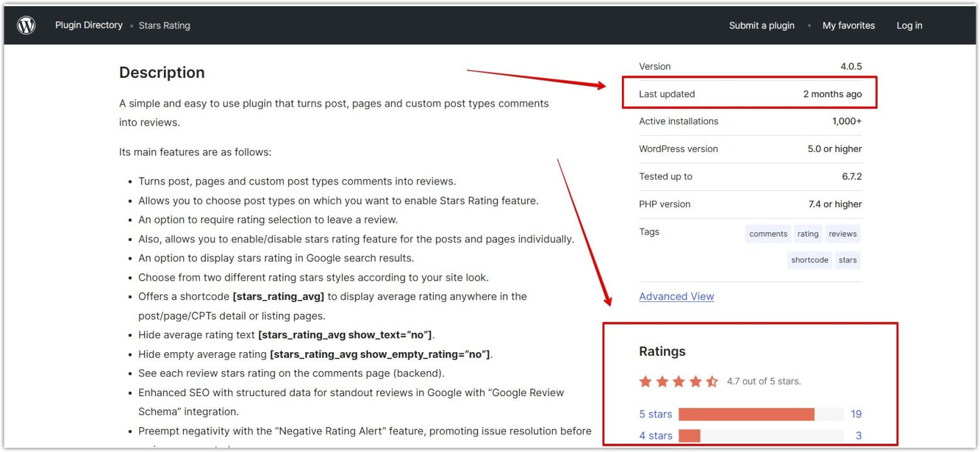This screenshot has width=980, height=452.
Task: Click the star rating icons row
Action: point(678,381)
